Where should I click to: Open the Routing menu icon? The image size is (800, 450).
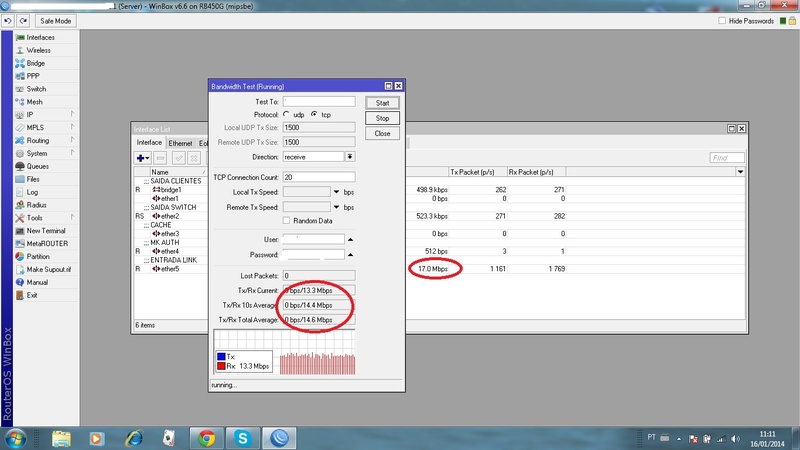coord(20,140)
